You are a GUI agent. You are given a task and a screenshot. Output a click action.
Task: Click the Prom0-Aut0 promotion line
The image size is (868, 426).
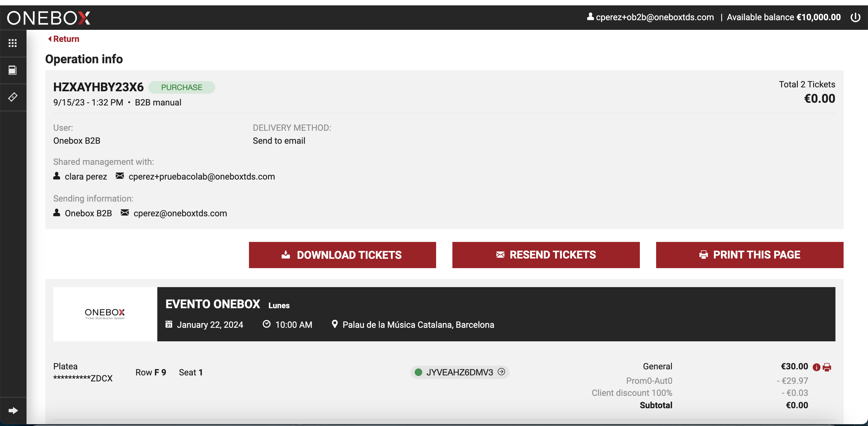[649, 381]
